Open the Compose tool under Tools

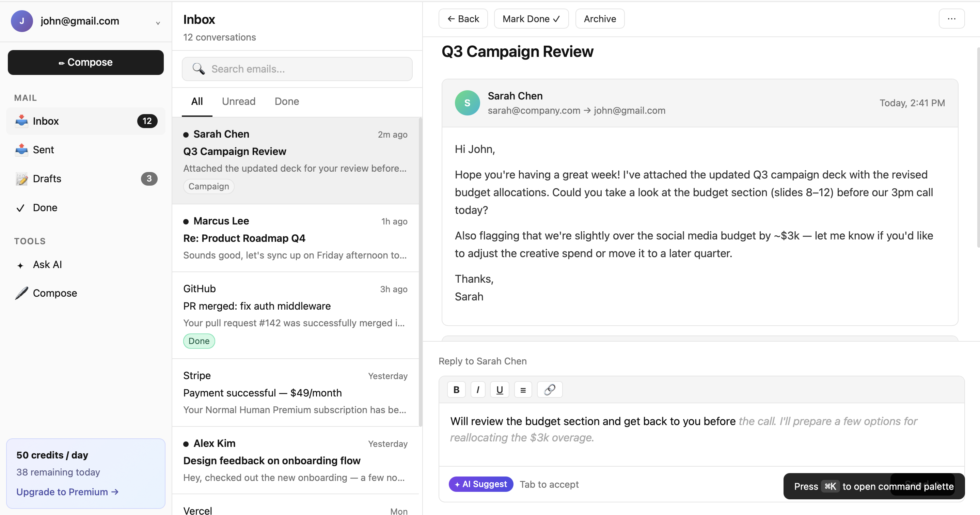(55, 293)
